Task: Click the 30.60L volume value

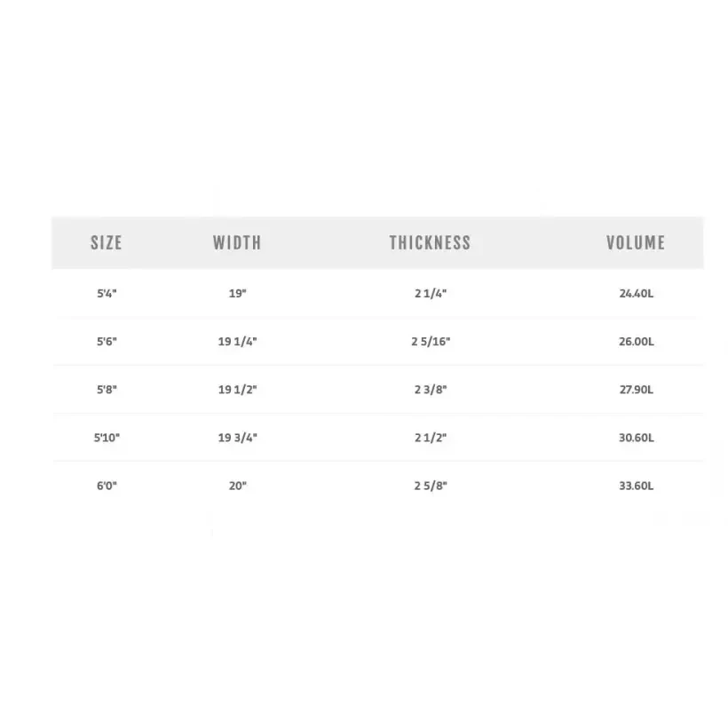Action: pos(636,438)
